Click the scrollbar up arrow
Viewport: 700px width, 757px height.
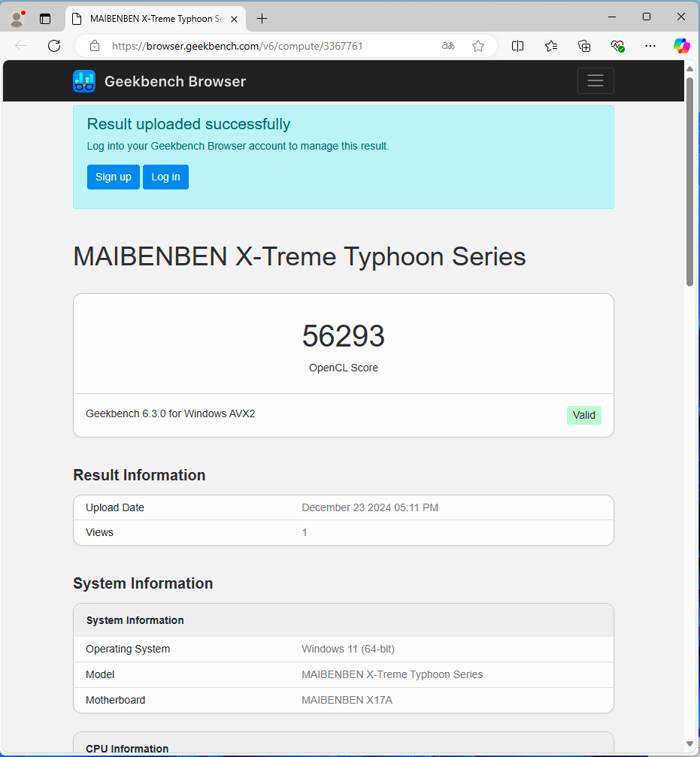coord(690,69)
